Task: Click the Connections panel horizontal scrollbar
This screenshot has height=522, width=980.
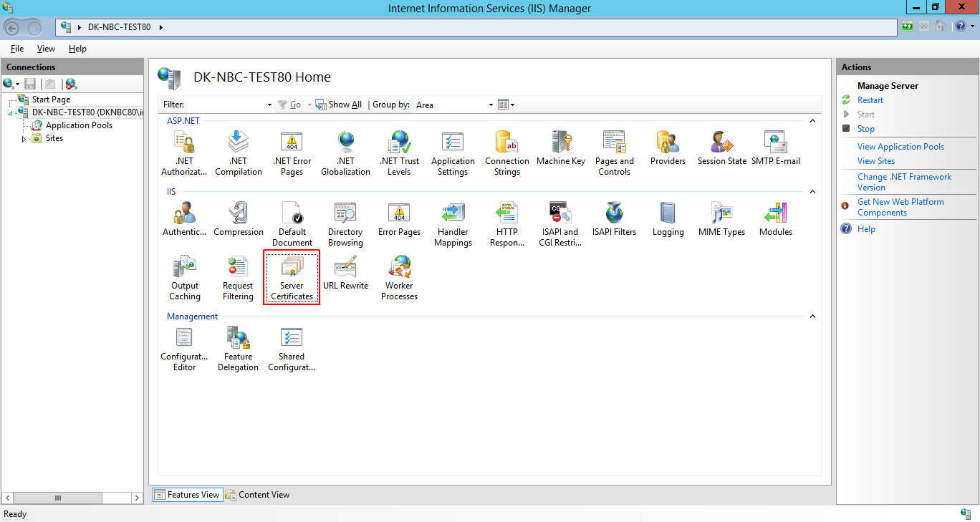Action: (x=57, y=498)
